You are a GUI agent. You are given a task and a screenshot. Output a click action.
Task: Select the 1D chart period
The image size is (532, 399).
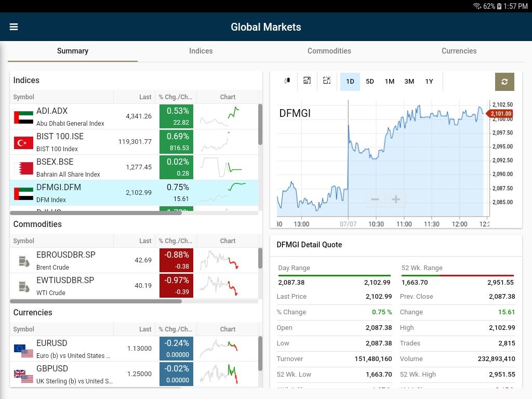click(x=350, y=82)
